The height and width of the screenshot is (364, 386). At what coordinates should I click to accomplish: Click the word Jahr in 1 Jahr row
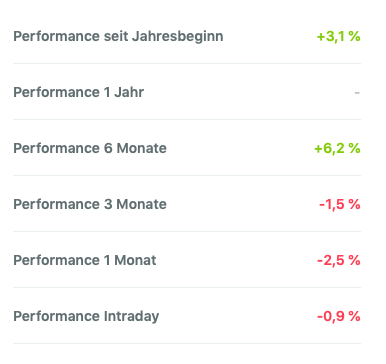tap(129, 92)
